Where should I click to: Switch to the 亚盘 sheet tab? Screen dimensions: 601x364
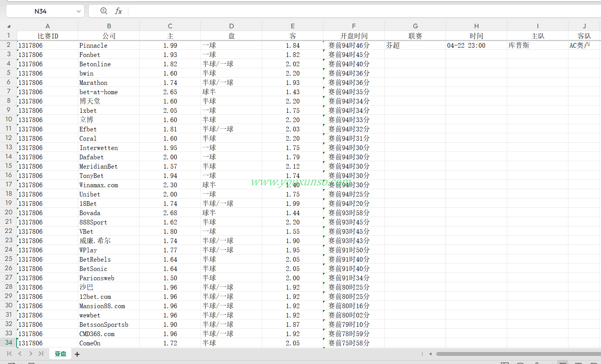pos(60,354)
